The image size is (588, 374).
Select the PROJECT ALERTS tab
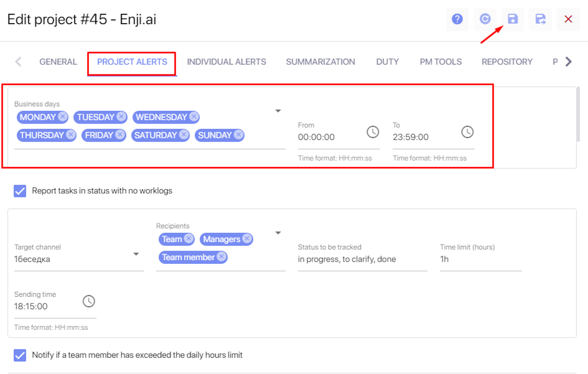tap(132, 62)
